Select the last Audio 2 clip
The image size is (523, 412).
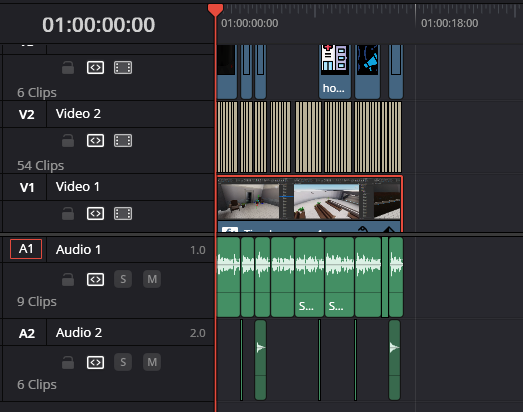tap(395, 360)
